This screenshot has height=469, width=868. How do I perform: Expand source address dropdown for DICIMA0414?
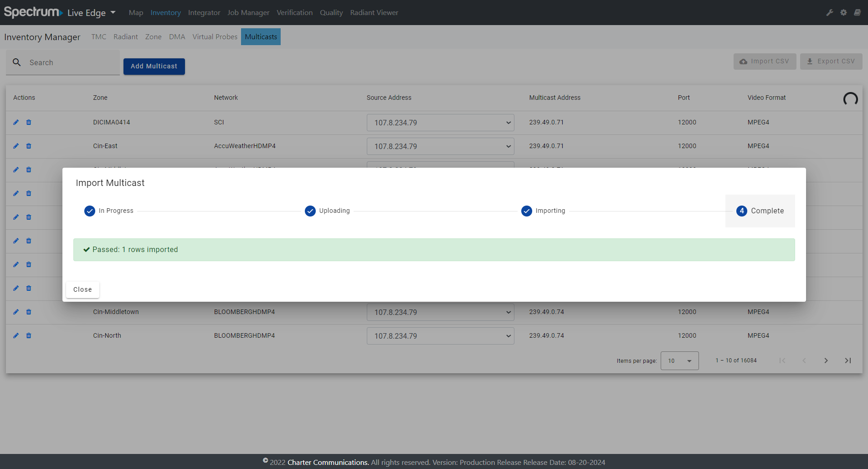click(x=440, y=123)
